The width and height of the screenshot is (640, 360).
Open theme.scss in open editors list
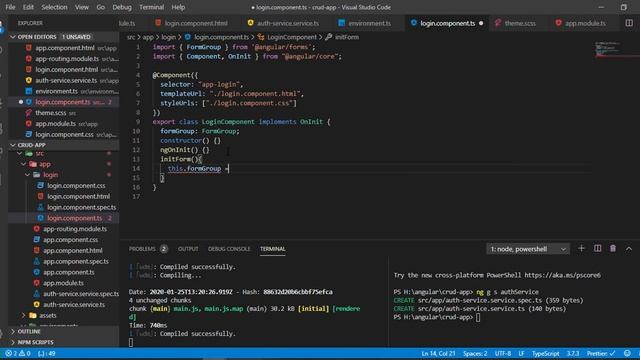pyautogui.click(x=51, y=113)
